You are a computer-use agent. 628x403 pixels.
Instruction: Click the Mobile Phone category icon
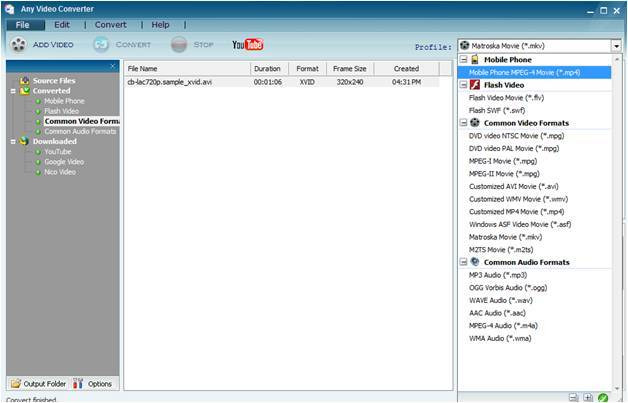pyautogui.click(x=475, y=60)
